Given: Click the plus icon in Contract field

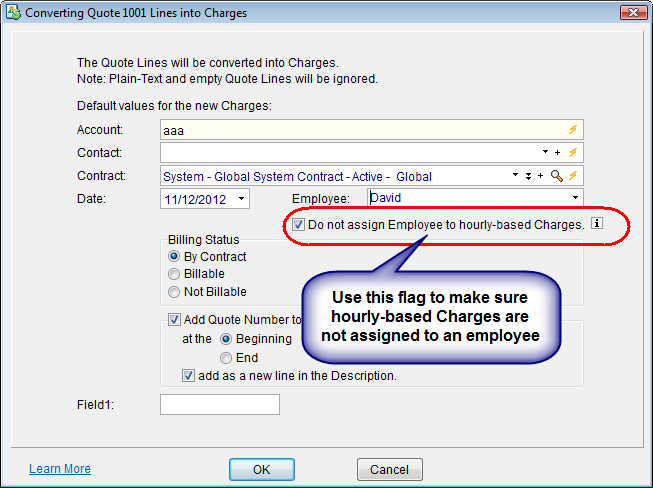Looking at the screenshot, I should coord(541,176).
